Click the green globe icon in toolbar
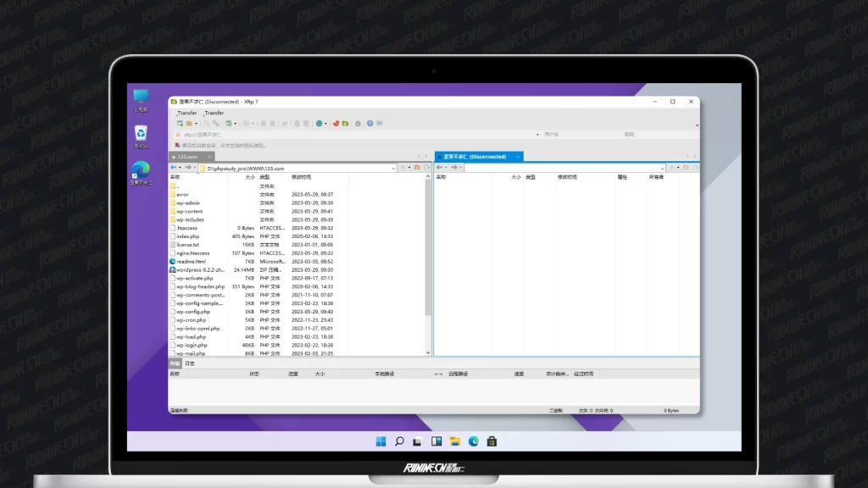Viewport: 868px width, 488px height. pos(320,124)
